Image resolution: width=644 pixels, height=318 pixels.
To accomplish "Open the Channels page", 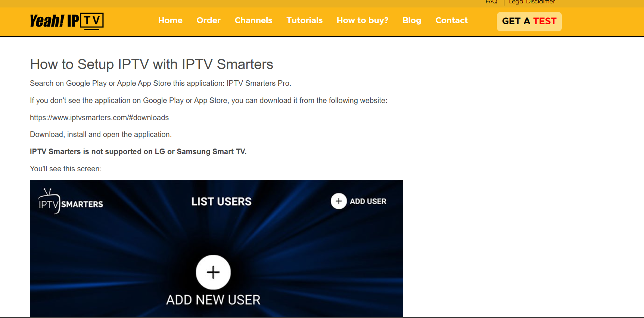I will pos(253,21).
